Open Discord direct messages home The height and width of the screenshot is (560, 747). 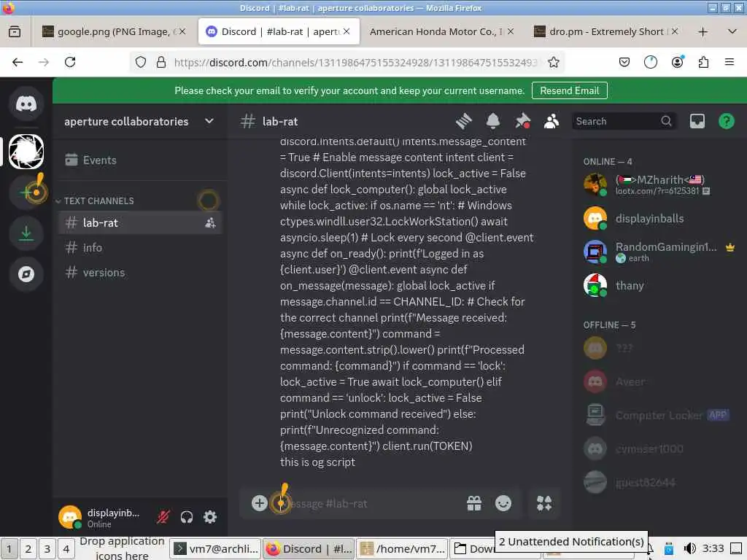pyautogui.click(x=26, y=104)
